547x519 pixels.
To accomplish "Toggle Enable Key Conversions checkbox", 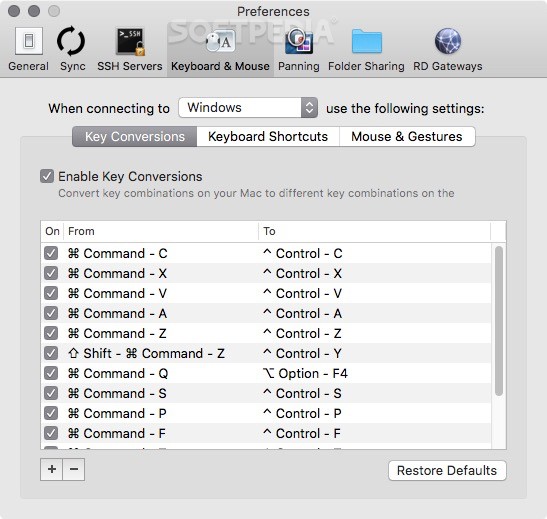I will 47,176.
